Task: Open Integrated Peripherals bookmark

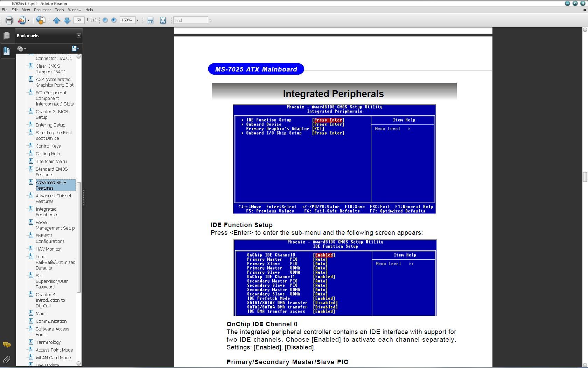Action: tap(47, 212)
